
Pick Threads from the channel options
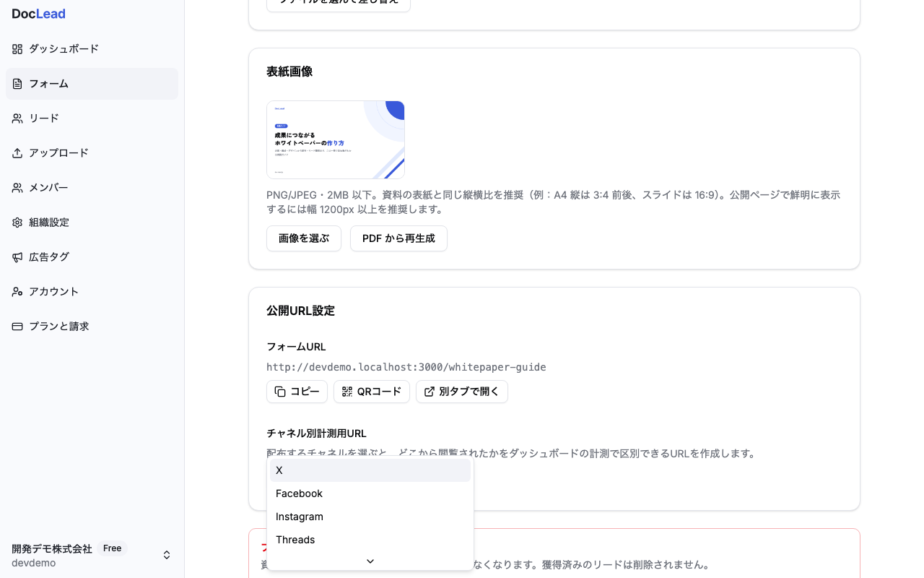[x=370, y=540]
